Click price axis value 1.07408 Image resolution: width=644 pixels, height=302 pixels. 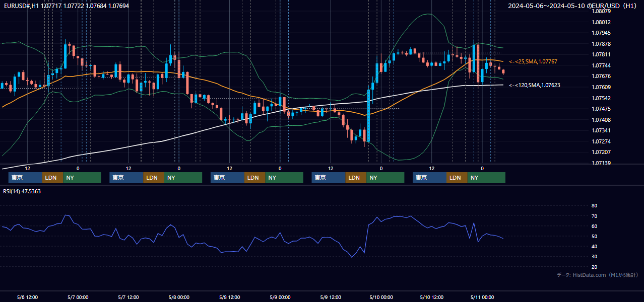pyautogui.click(x=601, y=120)
